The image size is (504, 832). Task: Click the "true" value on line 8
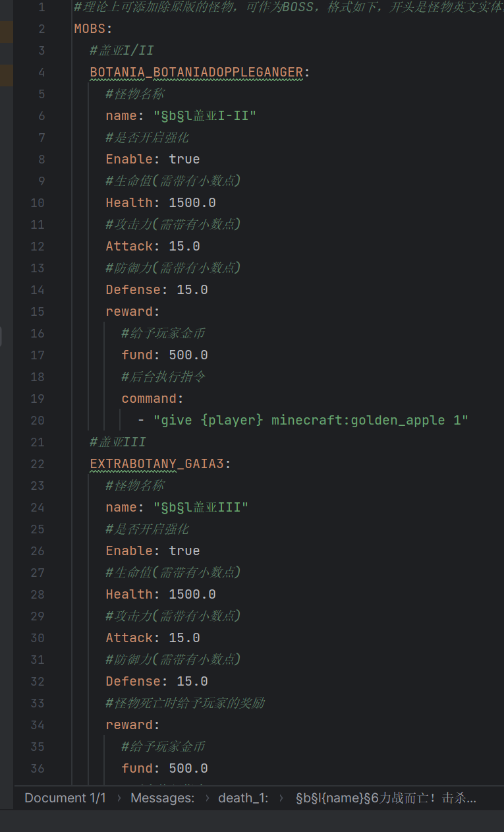tap(184, 160)
